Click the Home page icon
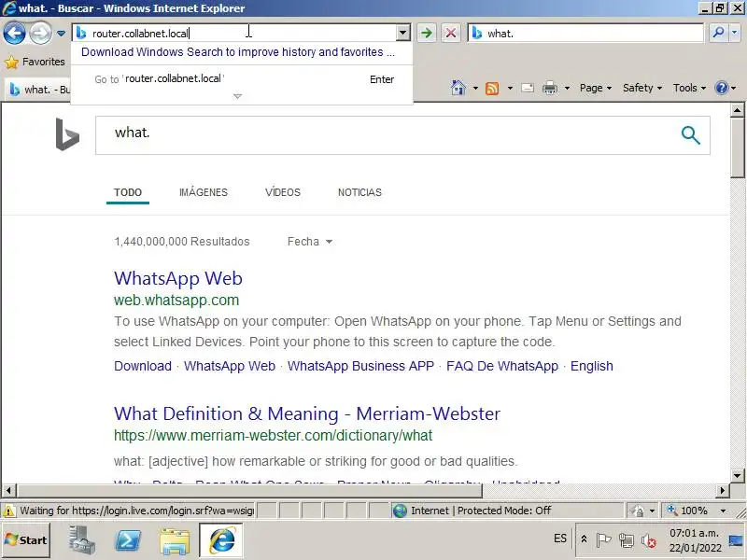This screenshot has width=747, height=560. (458, 88)
